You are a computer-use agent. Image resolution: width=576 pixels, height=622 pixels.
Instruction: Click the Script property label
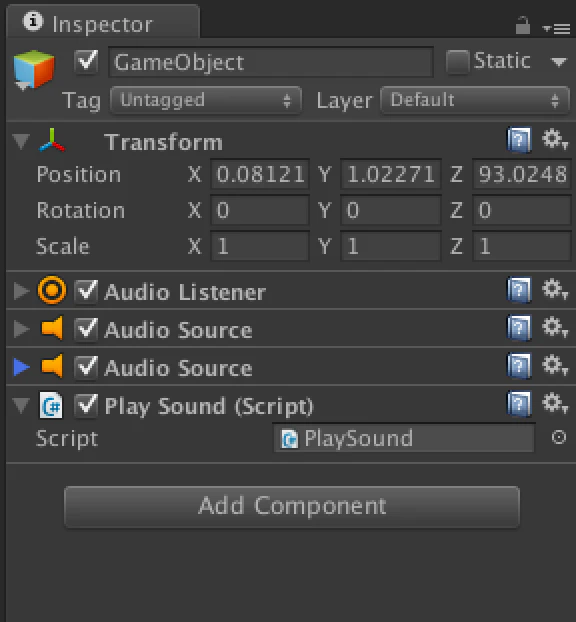(x=67, y=439)
